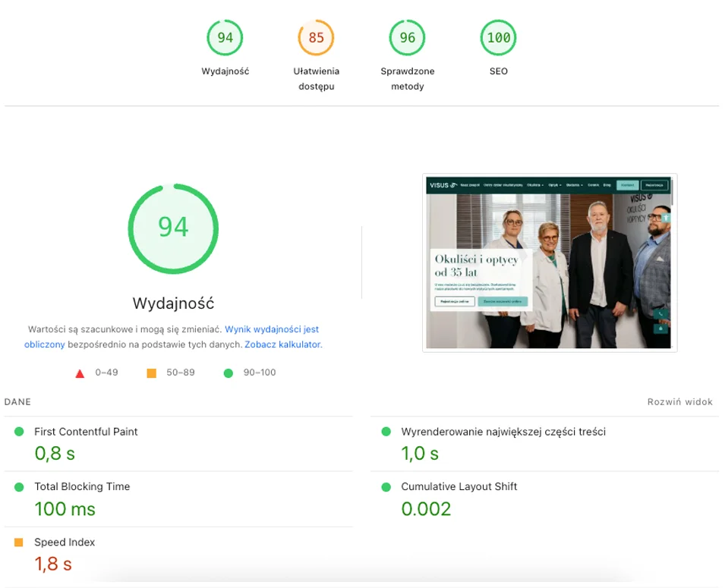Expand the Speed Index metric row
Viewport: 725px width, 588px height.
(65, 542)
